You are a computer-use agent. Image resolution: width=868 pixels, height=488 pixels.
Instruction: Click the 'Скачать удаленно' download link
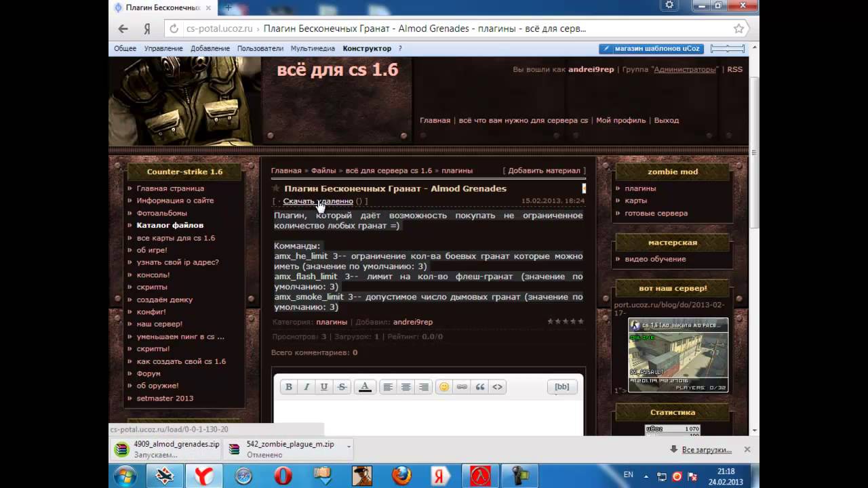click(318, 201)
